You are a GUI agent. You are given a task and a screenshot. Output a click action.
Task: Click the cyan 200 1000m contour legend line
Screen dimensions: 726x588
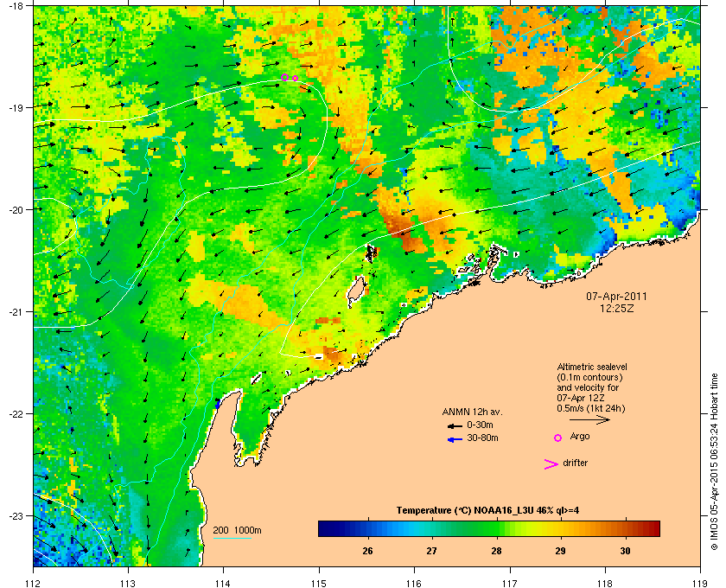232,538
